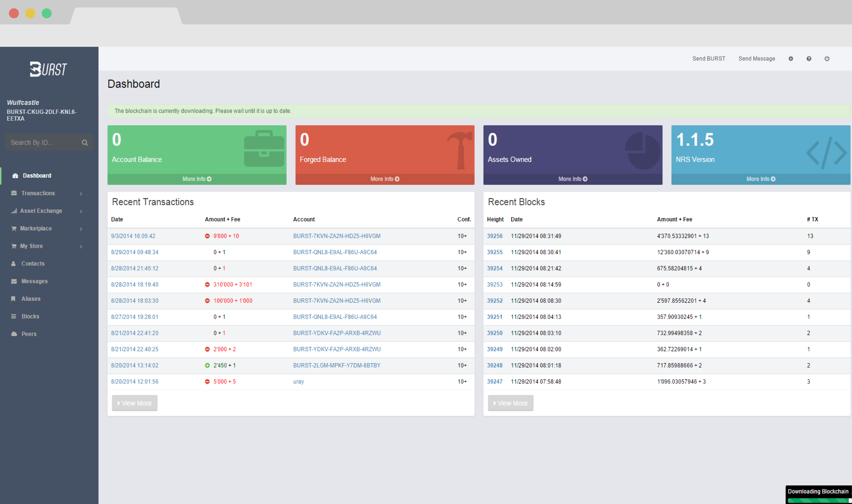Click the Dashboard gauge icon
The image size is (852, 504).
click(x=15, y=176)
